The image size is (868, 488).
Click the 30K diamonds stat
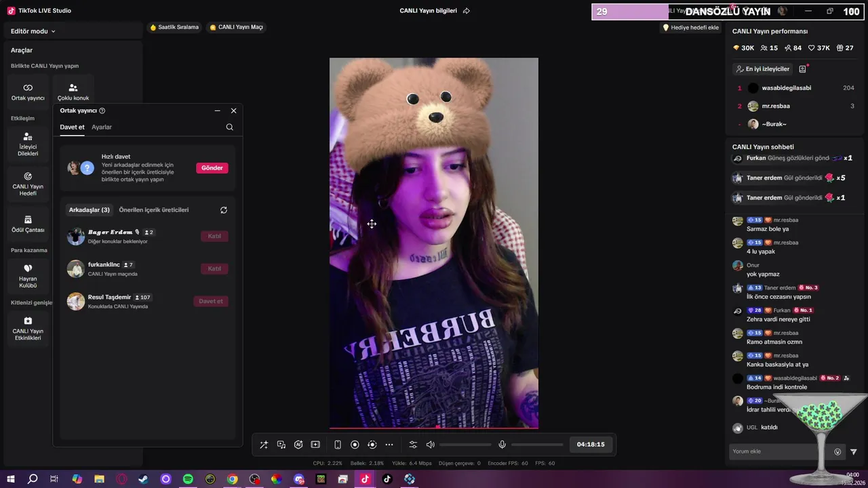point(743,48)
